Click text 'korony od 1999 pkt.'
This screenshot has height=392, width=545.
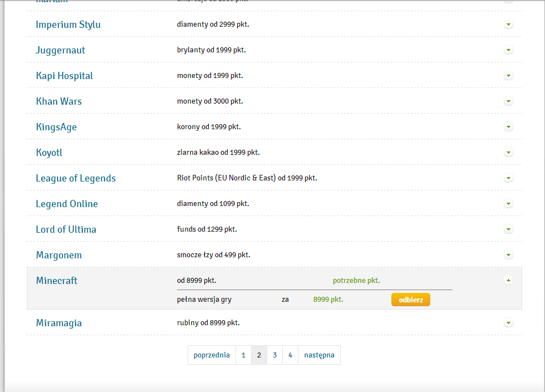pyautogui.click(x=209, y=127)
